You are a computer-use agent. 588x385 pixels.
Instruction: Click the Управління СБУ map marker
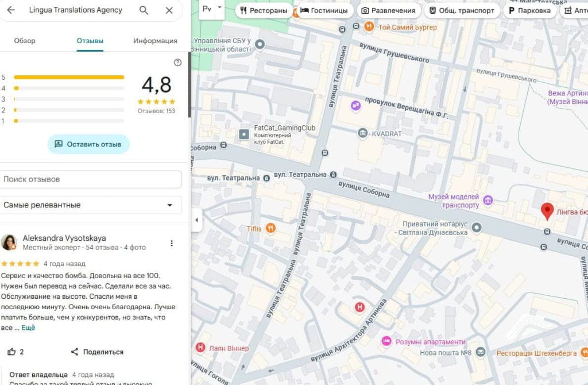pos(260,44)
